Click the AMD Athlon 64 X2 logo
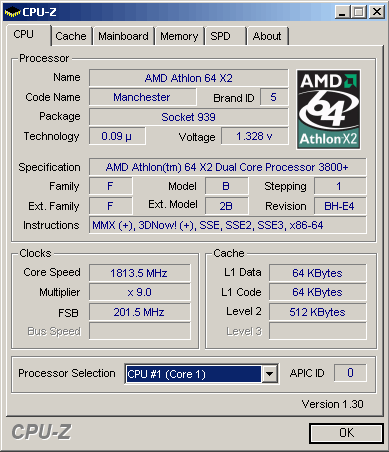 point(328,109)
